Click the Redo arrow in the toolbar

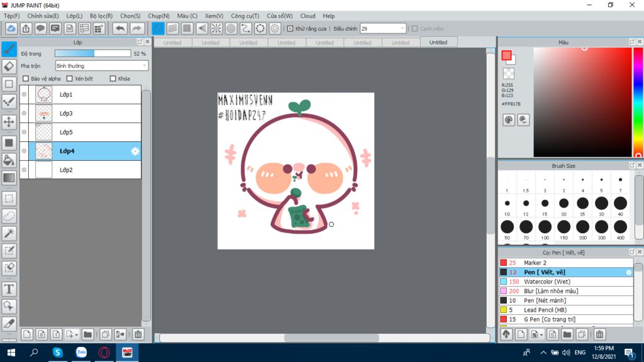[x=136, y=28]
